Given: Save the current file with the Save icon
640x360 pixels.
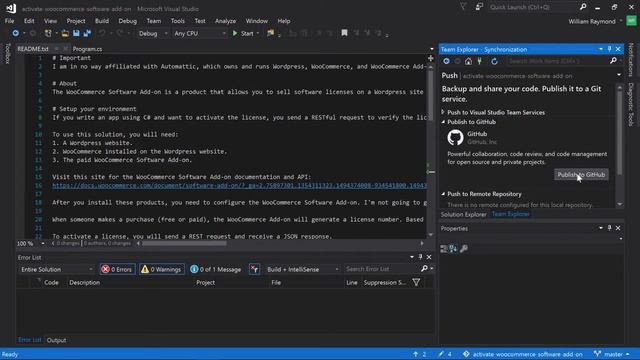Looking at the screenshot, I should (76, 33).
